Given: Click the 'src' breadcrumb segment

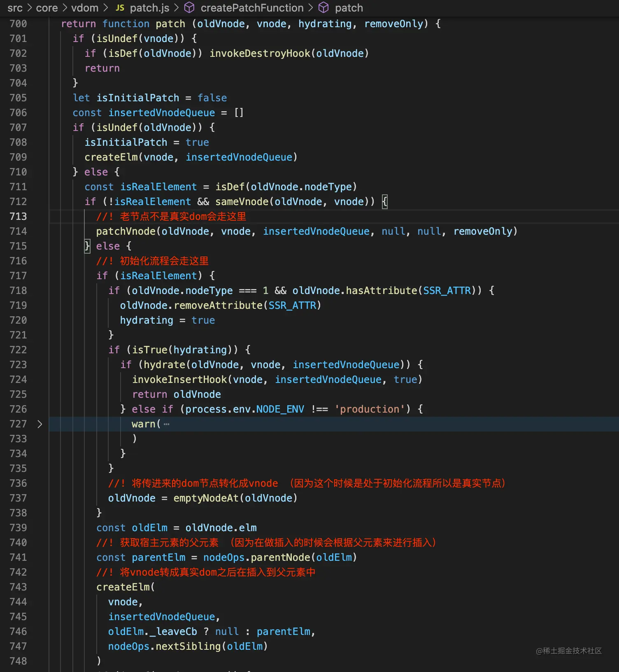Looking at the screenshot, I should 15,8.
